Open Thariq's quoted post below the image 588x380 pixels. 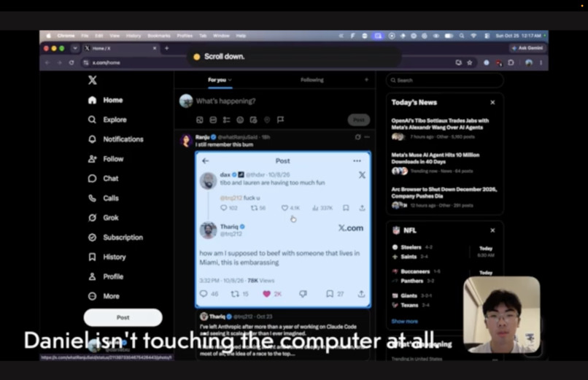pyautogui.click(x=283, y=333)
